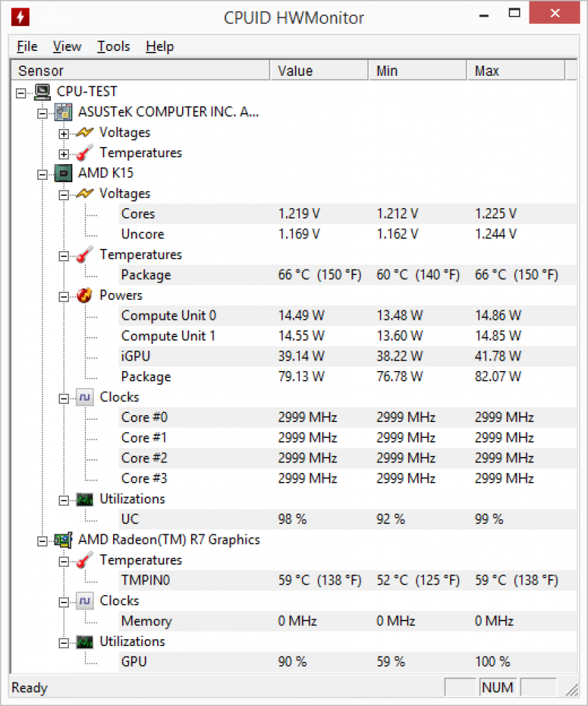
Task: Open the View menu
Action: point(67,46)
